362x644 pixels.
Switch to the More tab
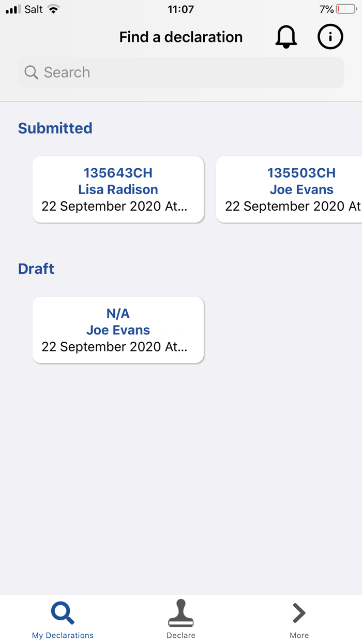coord(298,620)
